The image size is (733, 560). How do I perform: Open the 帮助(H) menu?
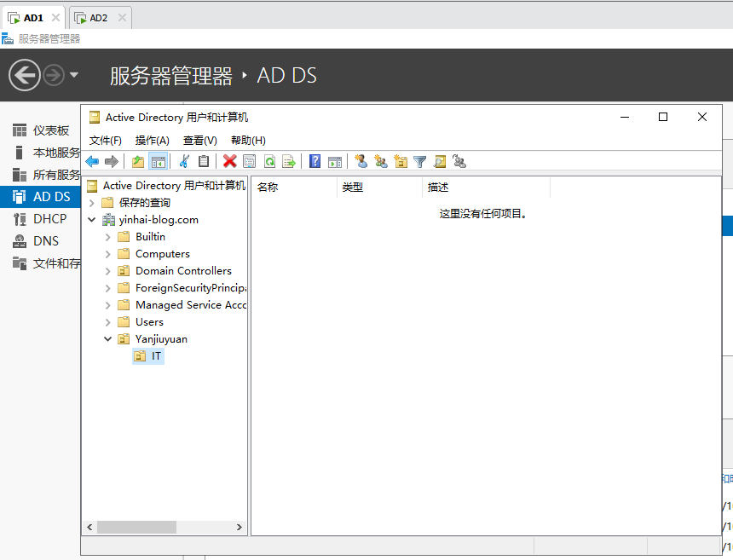pos(248,141)
